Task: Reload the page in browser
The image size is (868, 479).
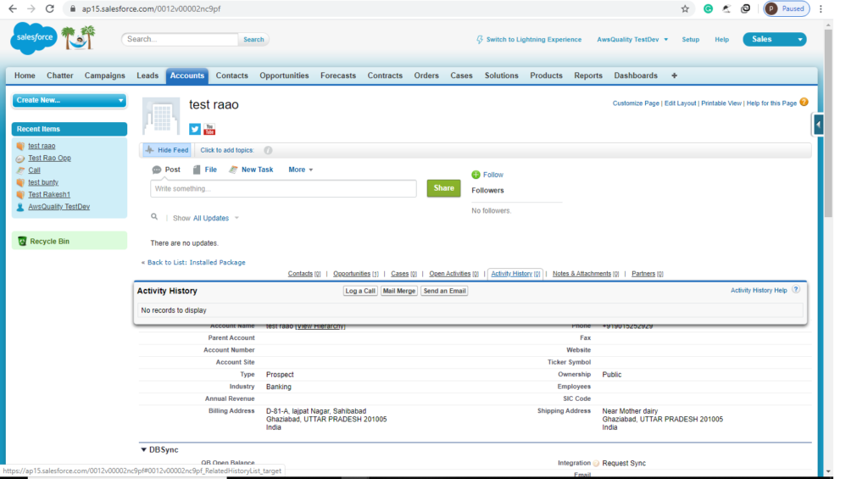Action: [50, 8]
